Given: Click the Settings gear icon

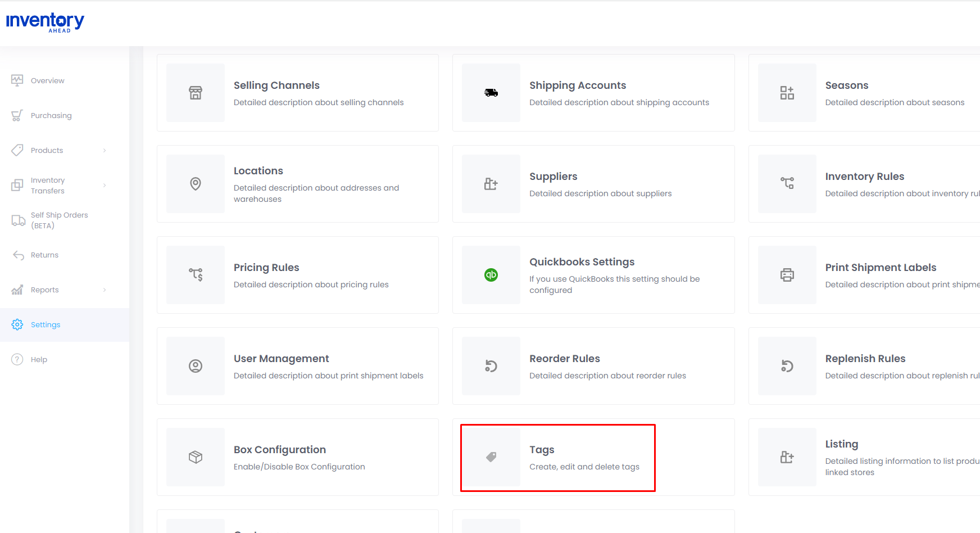Looking at the screenshot, I should click(17, 324).
